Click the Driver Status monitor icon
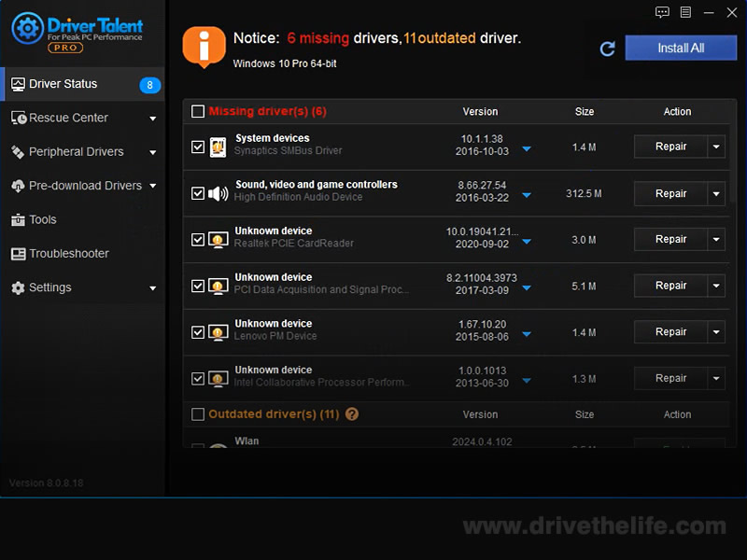 18,84
